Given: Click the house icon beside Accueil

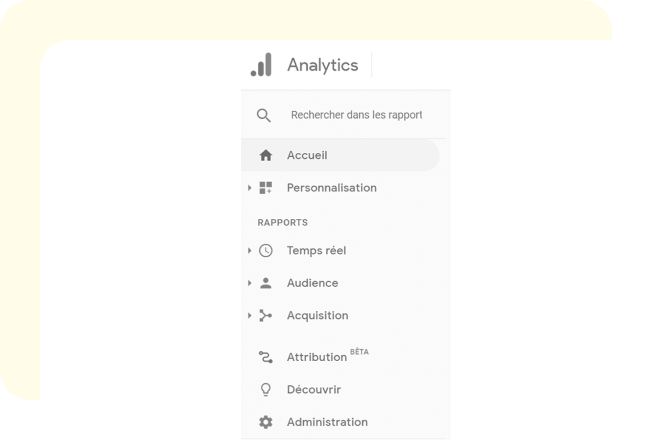Looking at the screenshot, I should [265, 155].
